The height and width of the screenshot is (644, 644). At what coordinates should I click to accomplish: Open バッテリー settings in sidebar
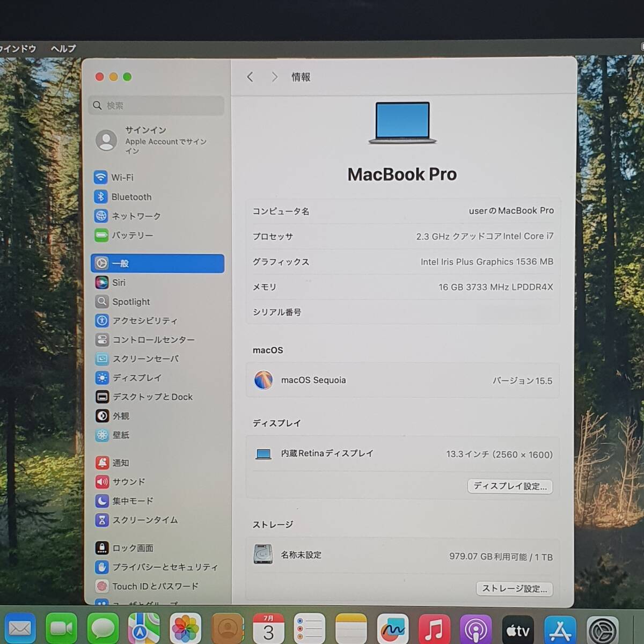[124, 235]
